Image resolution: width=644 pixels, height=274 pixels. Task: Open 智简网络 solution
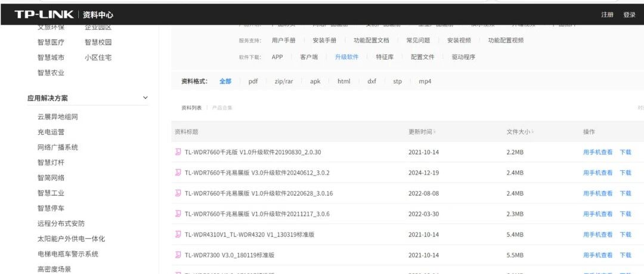point(51,178)
